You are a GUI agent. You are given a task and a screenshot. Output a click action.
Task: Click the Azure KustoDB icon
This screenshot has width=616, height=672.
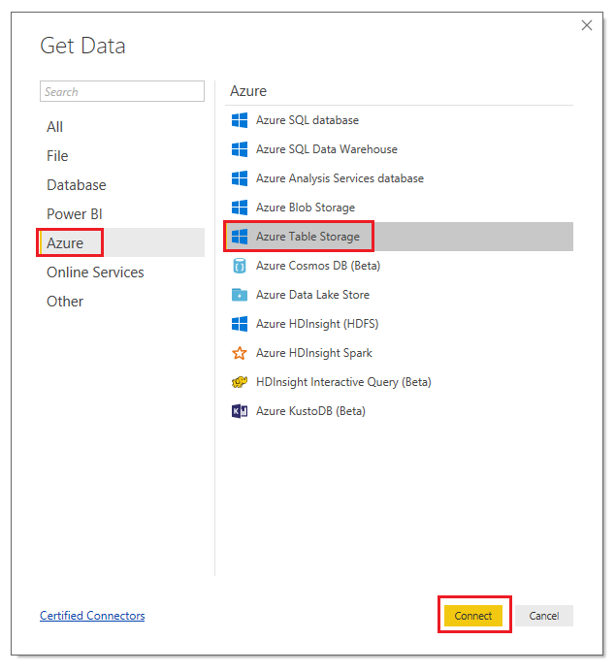pyautogui.click(x=240, y=411)
